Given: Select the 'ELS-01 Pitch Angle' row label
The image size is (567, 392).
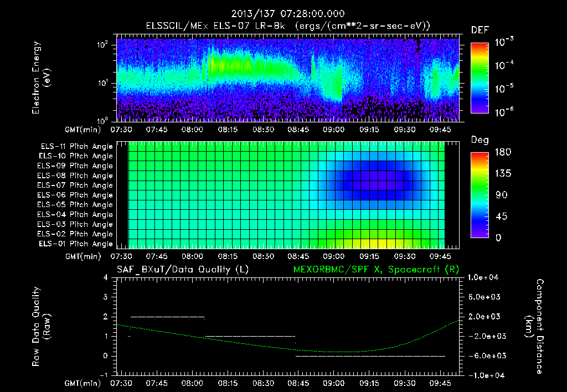Looking at the screenshot, I should point(76,244).
